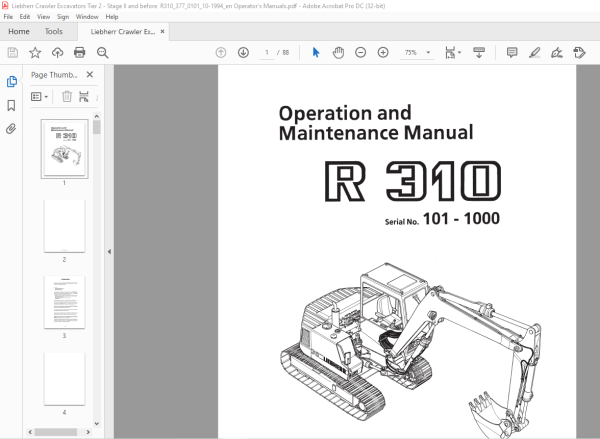Viewport: 600px width, 439px height.
Task: Click thumbnail panel scroll left arrow
Action: point(30,432)
